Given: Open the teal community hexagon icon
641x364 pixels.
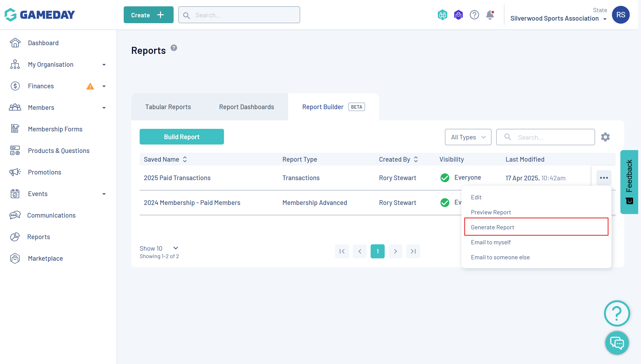Looking at the screenshot, I should 442,15.
